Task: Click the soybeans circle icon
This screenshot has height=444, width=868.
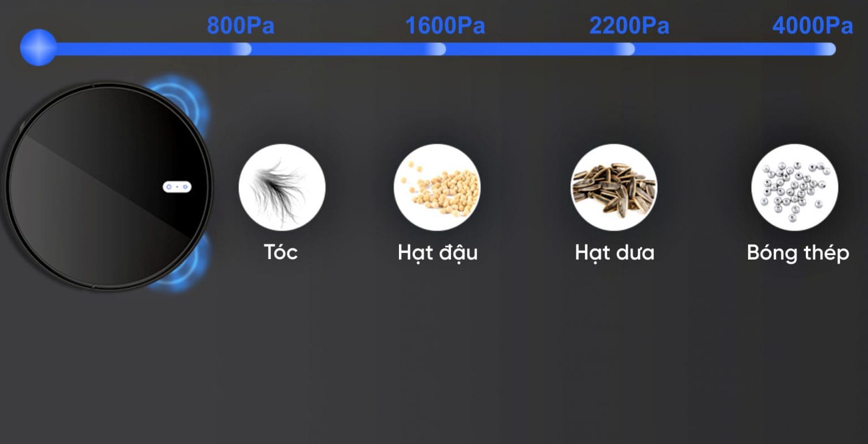Action: pos(437,187)
